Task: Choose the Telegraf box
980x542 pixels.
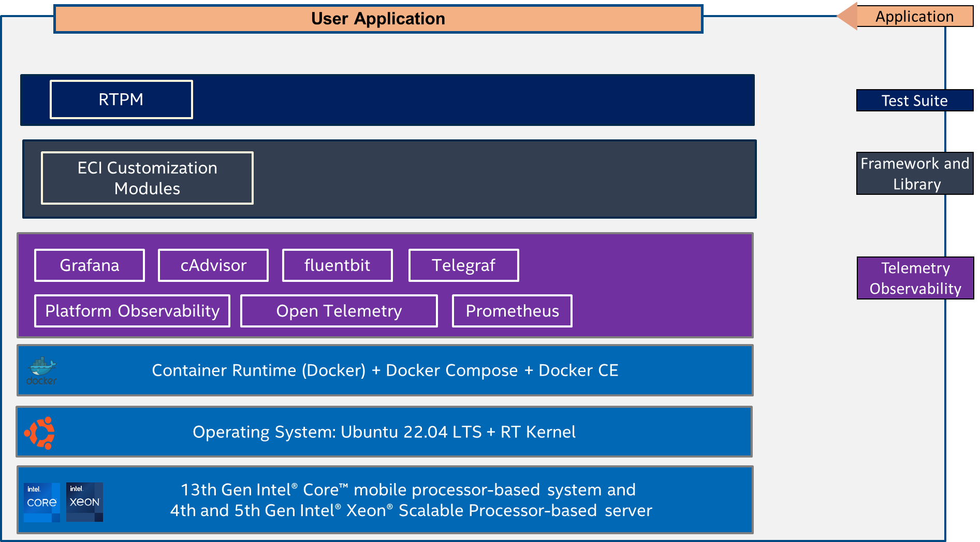Action: pos(464,265)
